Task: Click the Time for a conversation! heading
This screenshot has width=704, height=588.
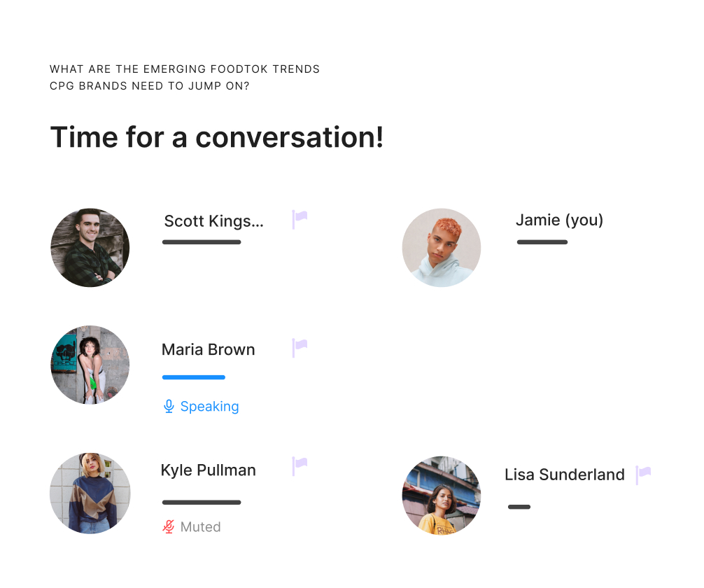Action: click(217, 137)
